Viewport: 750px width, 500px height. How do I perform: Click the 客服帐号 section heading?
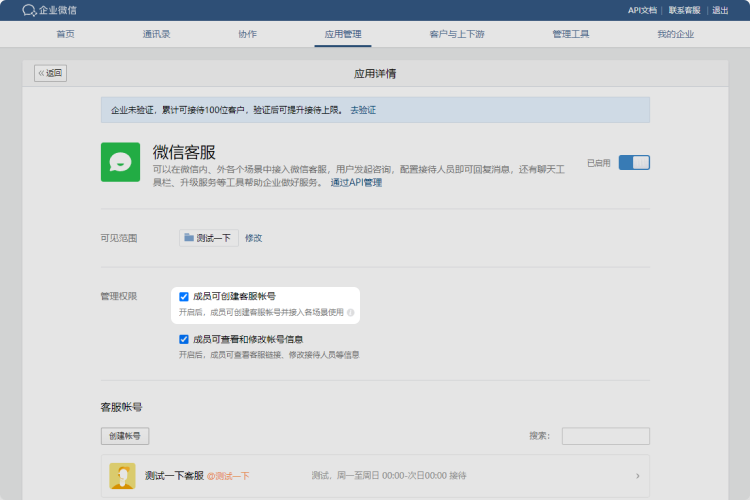121,407
